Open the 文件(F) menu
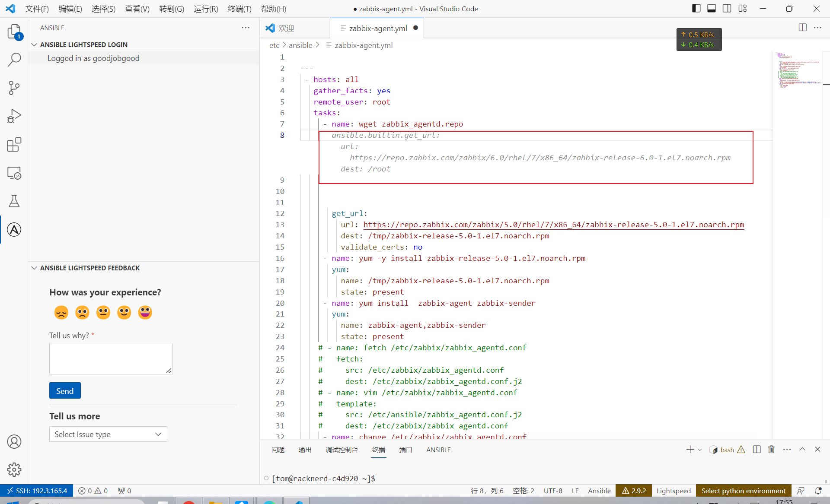The width and height of the screenshot is (830, 504). coord(37,9)
